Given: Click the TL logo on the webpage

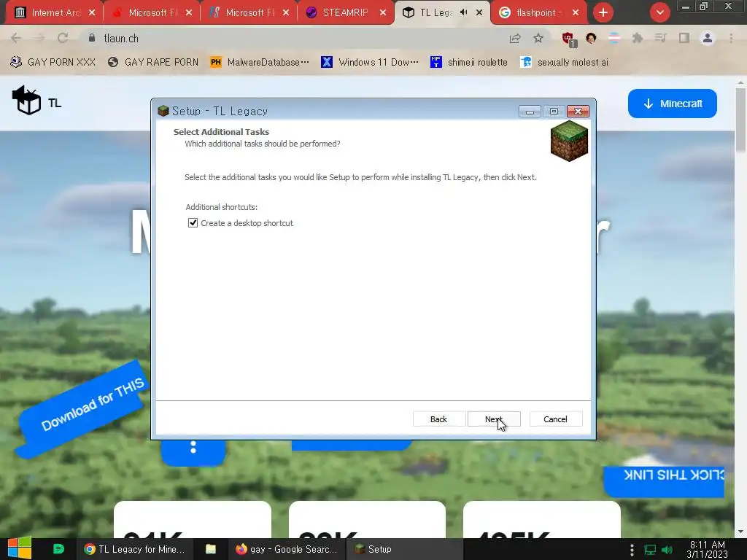Looking at the screenshot, I should [36, 101].
